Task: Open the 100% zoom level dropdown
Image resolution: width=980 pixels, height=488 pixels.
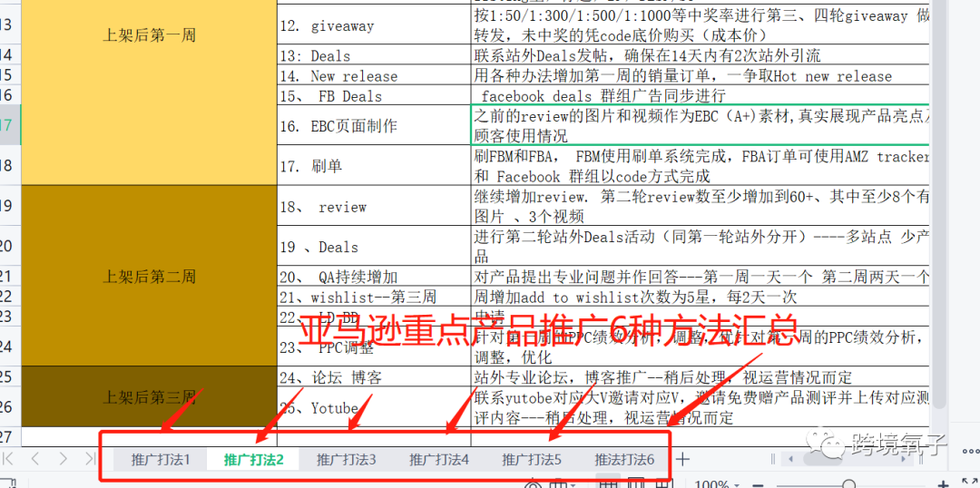Action: pyautogui.click(x=716, y=485)
